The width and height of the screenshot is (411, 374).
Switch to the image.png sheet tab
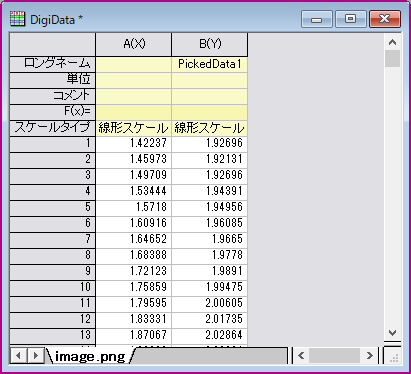click(90, 356)
